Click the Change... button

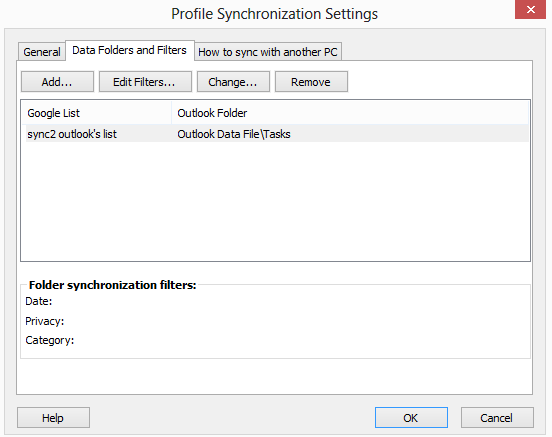click(233, 82)
